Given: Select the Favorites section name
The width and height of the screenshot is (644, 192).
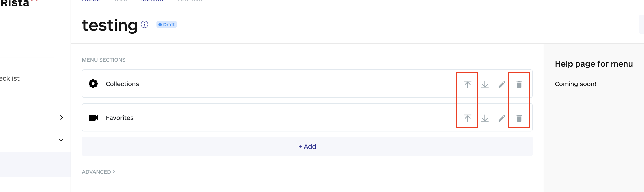Looking at the screenshot, I should pos(119,118).
